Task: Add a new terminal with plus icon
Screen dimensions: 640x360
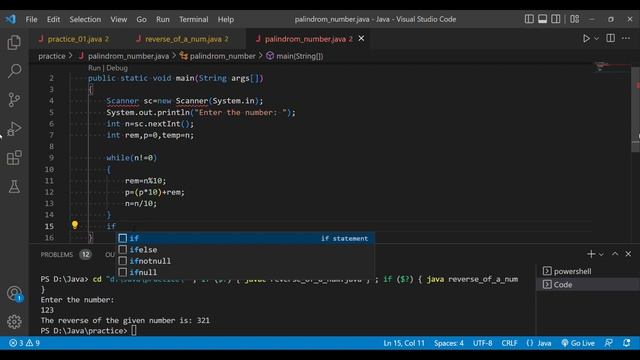Action: (x=591, y=254)
